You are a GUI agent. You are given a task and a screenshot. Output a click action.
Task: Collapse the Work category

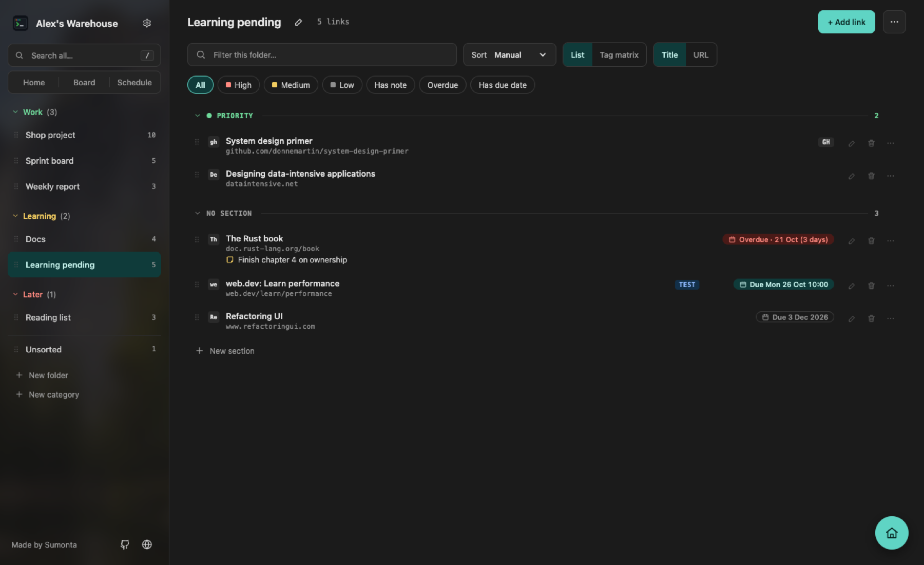[15, 112]
